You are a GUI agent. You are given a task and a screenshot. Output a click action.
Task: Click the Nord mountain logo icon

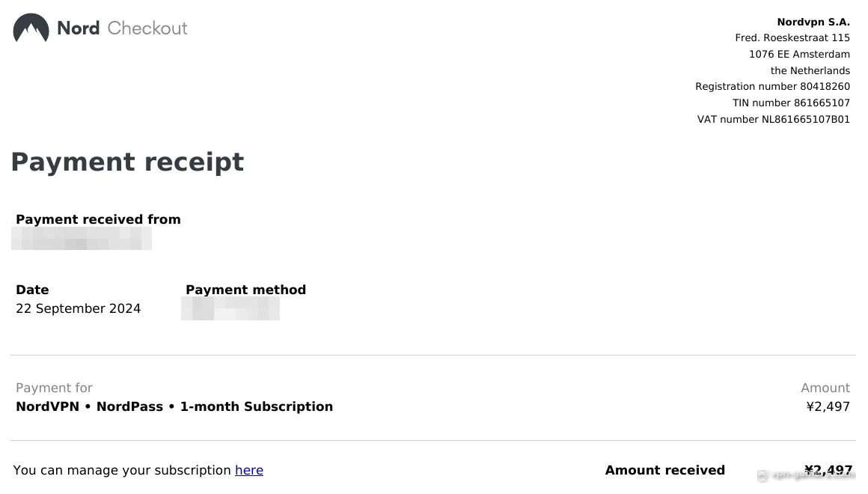coord(31,28)
